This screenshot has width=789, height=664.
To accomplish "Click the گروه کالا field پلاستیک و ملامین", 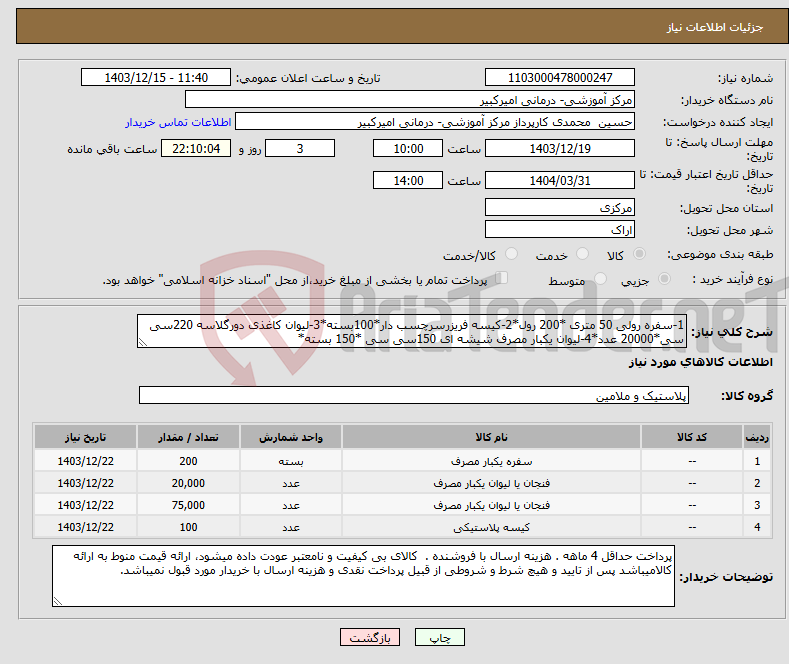I will pos(414,395).
